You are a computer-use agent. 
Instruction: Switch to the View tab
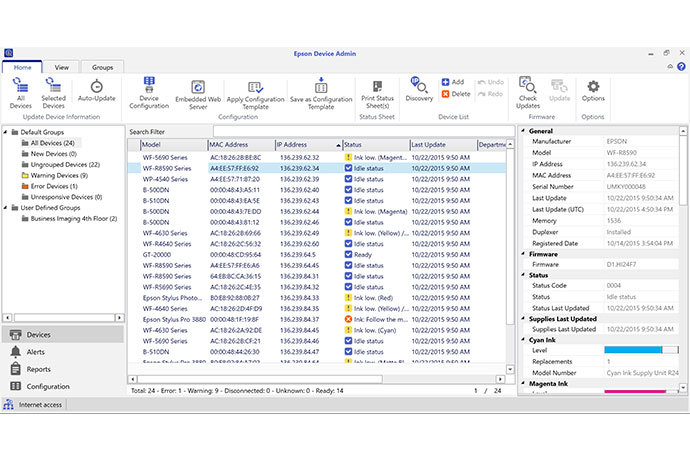[61, 67]
